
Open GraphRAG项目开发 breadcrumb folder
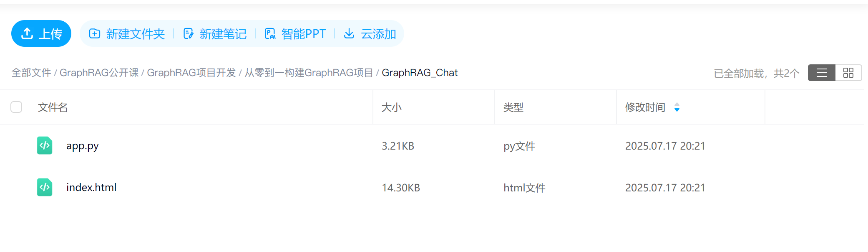click(191, 73)
